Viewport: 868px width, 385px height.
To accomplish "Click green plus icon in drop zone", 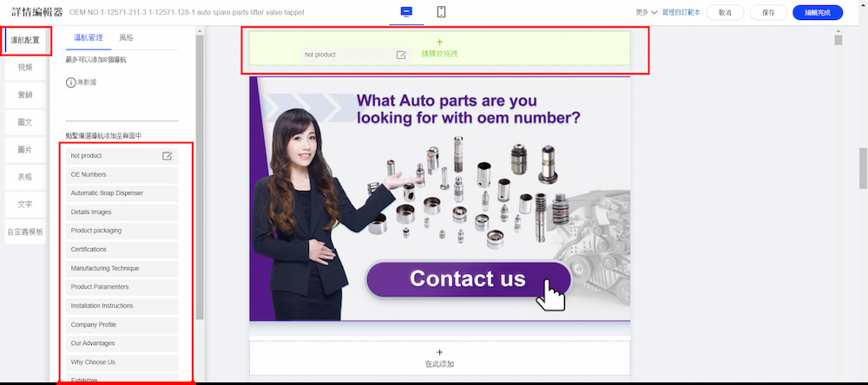I will tap(439, 42).
